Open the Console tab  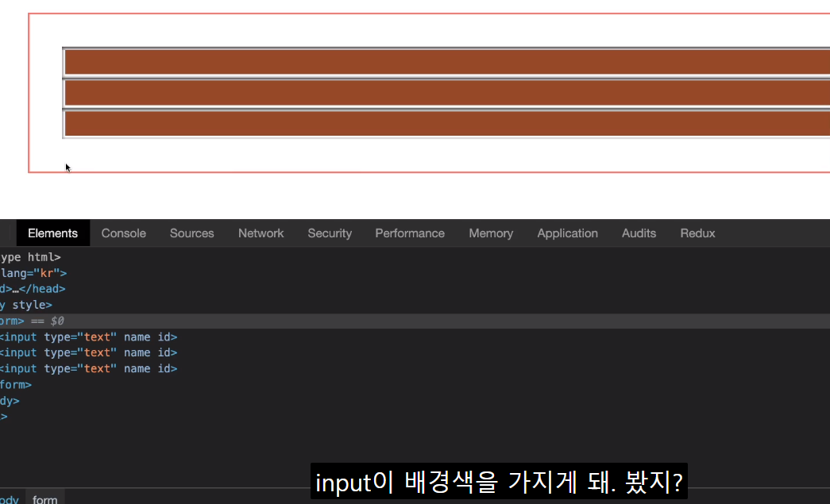click(x=123, y=233)
